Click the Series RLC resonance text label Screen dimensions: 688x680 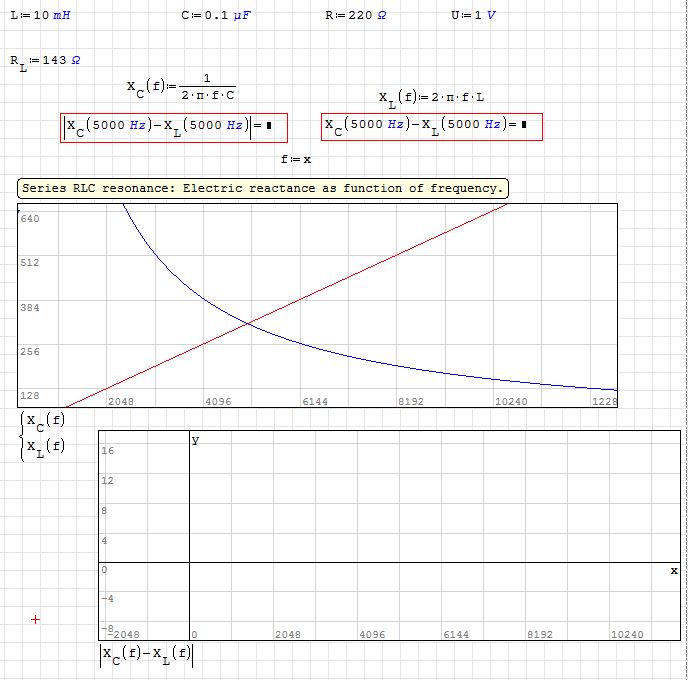click(x=262, y=188)
